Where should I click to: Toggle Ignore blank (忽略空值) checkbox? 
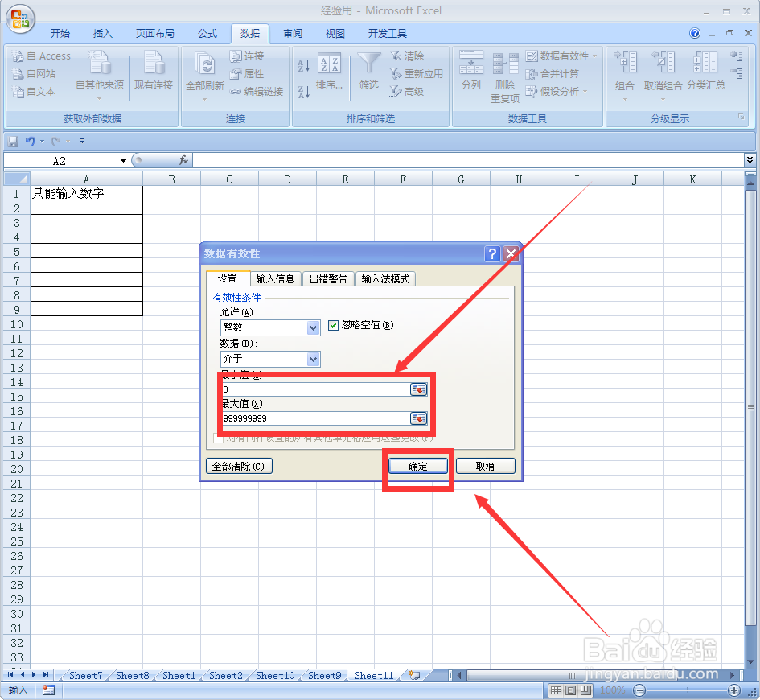tap(333, 325)
